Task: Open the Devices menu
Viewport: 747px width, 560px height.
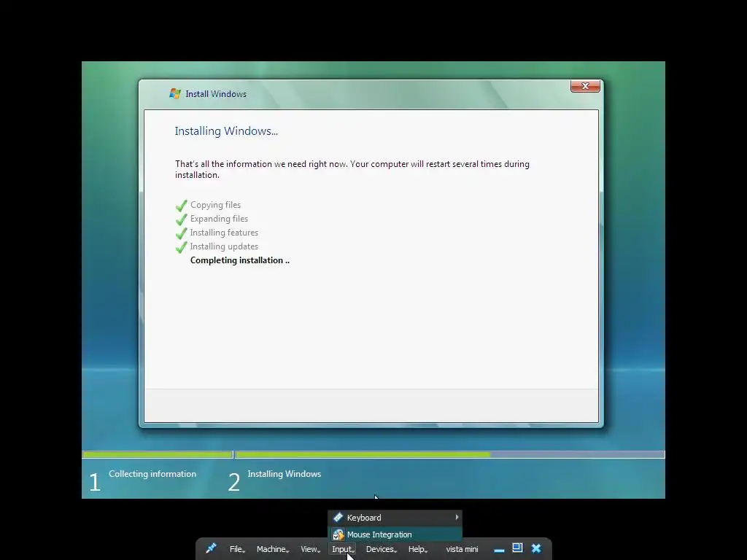Action: [381, 549]
